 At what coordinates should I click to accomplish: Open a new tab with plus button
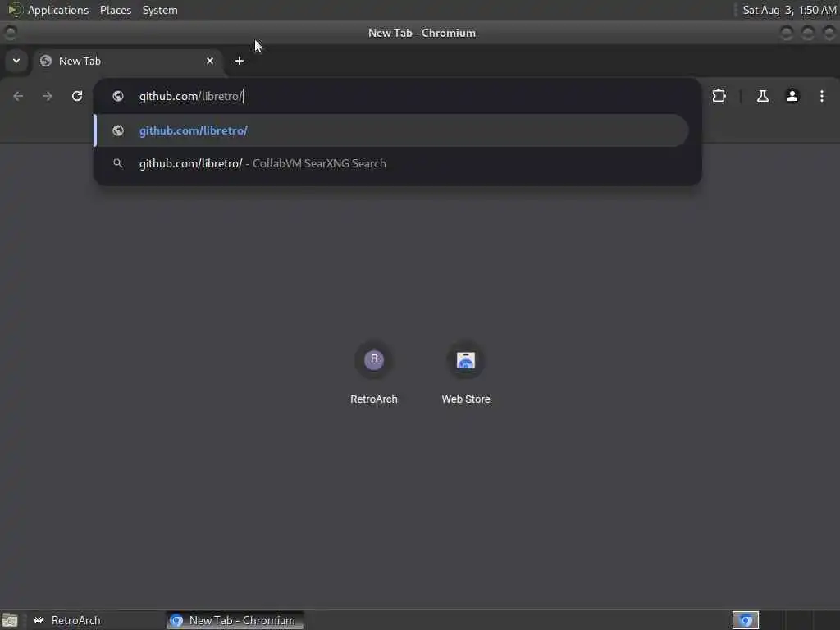(240, 61)
